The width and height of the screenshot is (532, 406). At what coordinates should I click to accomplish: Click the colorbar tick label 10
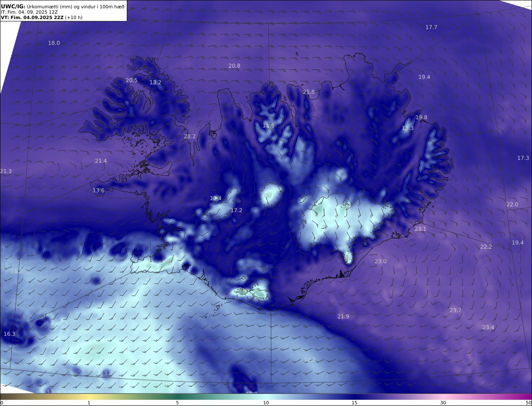pyautogui.click(x=266, y=403)
